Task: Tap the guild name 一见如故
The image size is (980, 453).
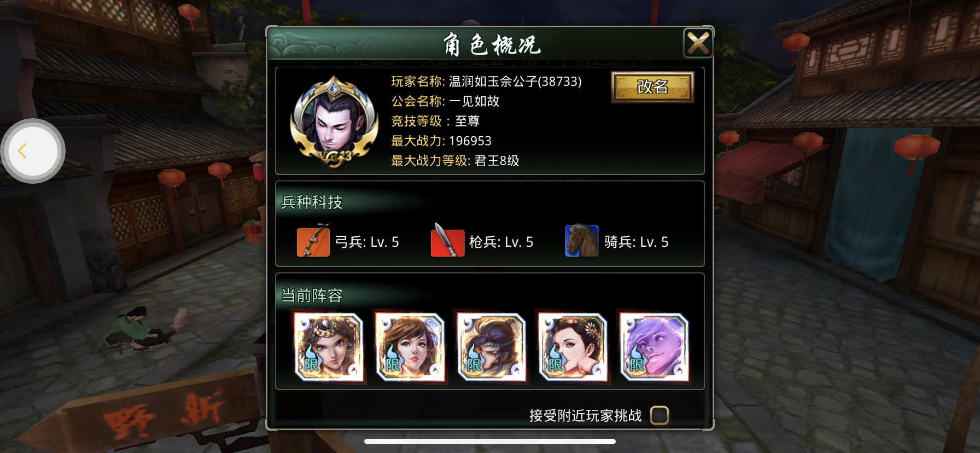Action: coord(474,101)
